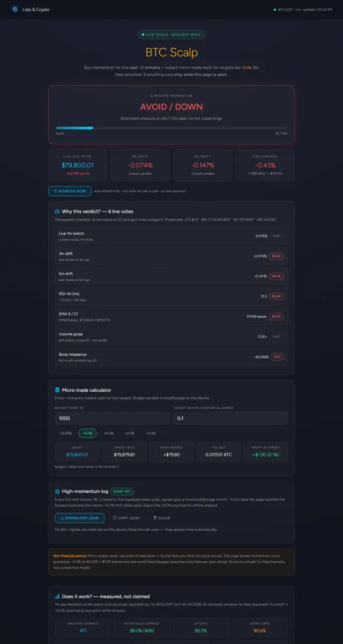Click the AVOID / DOWN verdict heading

point(171,107)
